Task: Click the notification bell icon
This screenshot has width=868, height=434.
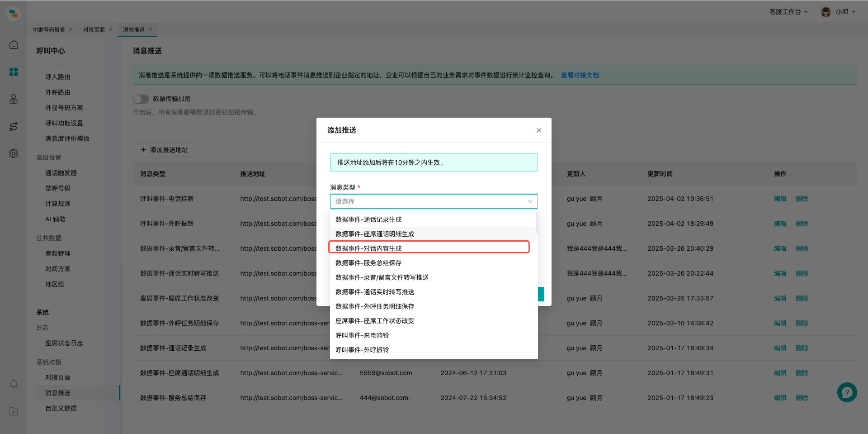Action: [x=14, y=383]
